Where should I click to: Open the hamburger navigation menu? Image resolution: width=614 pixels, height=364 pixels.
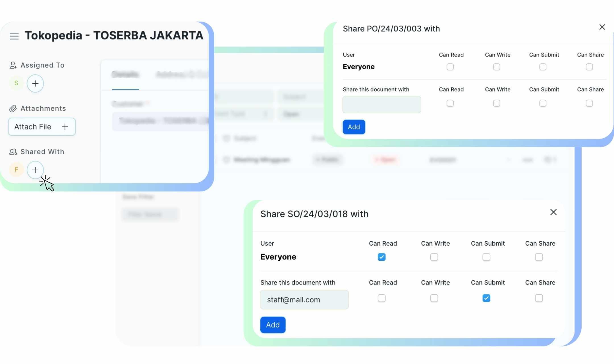click(x=14, y=36)
